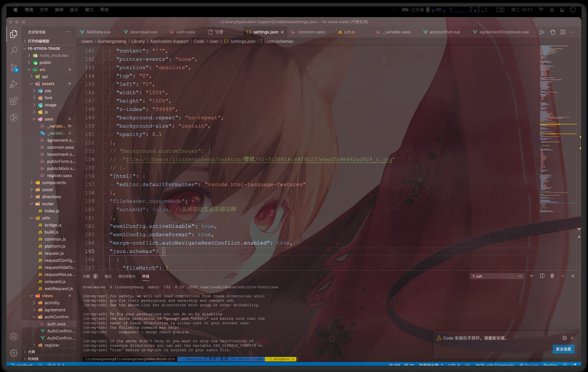Run the active file with the play icon
This screenshot has height=372, width=588.
coord(542,32)
